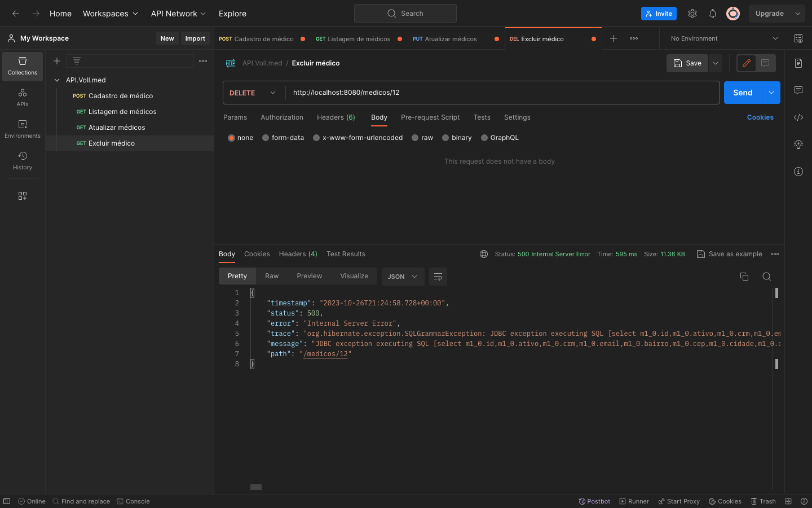Change the JSON response format dropdown

coord(403,277)
